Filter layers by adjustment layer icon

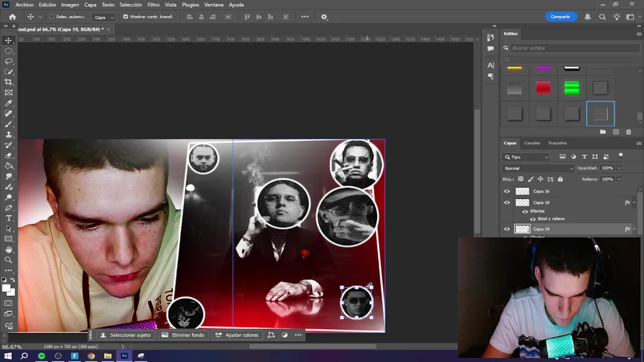pos(574,157)
